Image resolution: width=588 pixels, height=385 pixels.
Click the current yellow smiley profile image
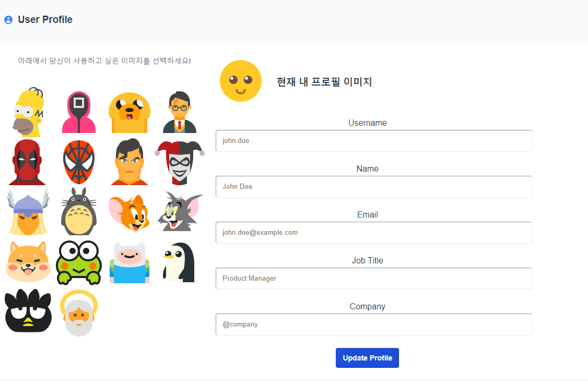coord(240,81)
